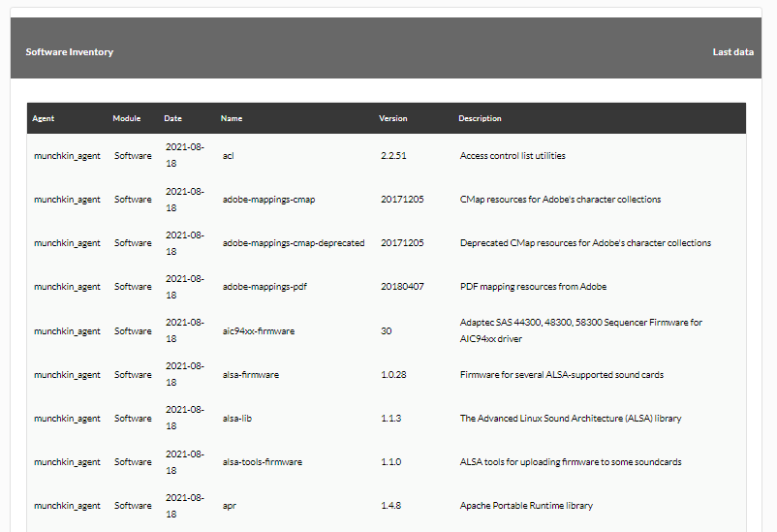Click the Last data label
This screenshot has height=532, width=777.
point(732,52)
